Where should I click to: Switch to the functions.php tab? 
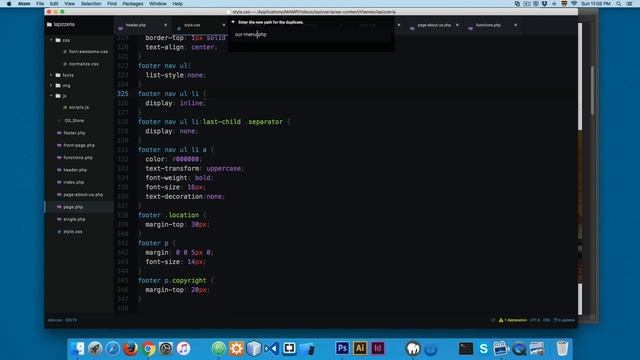pos(488,25)
